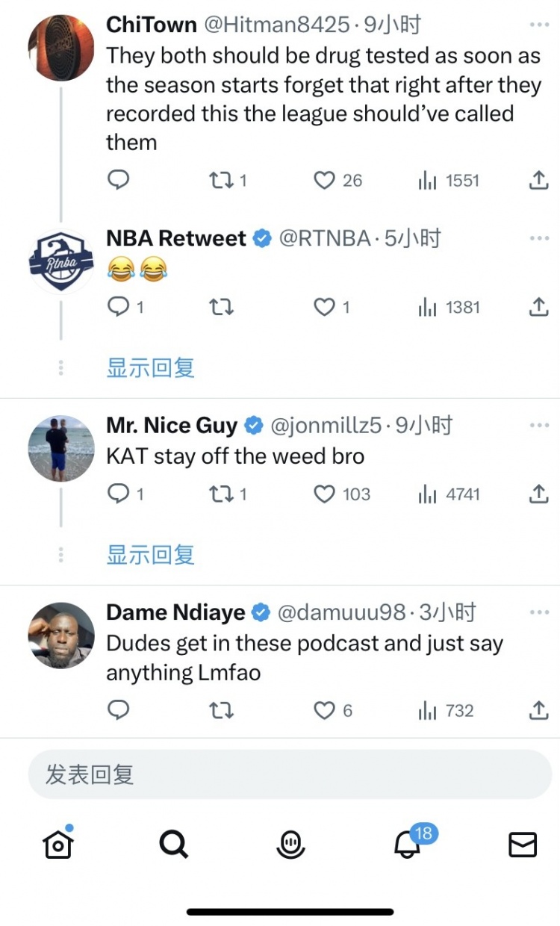Open the Search tab
This screenshot has width=560, height=926.
point(174,845)
